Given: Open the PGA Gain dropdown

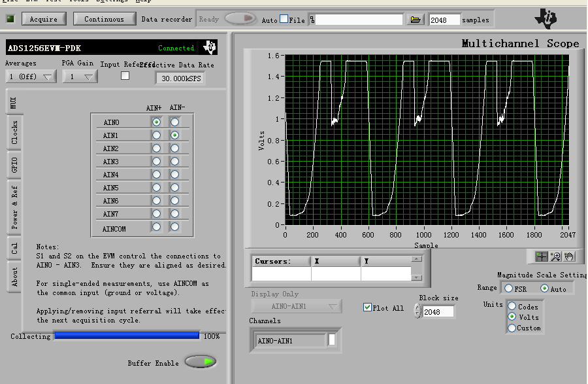Looking at the screenshot, I should point(80,77).
